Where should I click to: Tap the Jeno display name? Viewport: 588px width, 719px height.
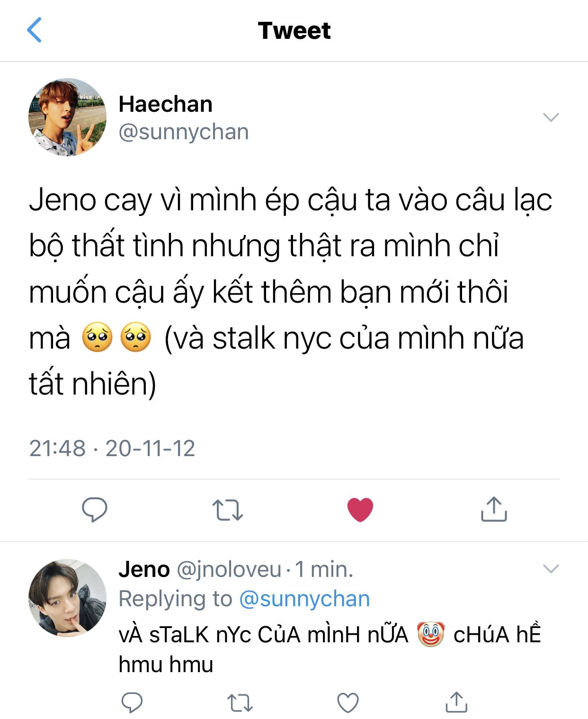coord(144,569)
